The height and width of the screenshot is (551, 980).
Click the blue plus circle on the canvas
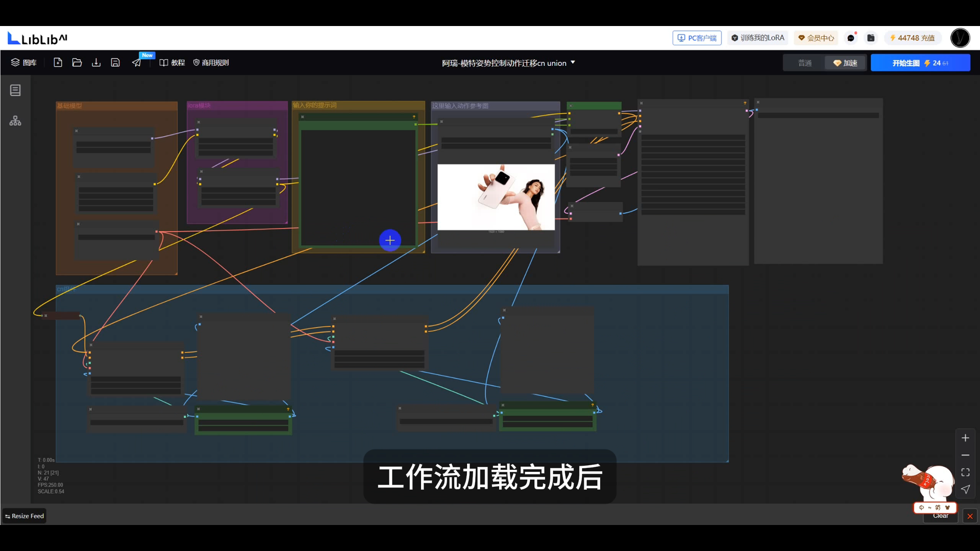coord(389,240)
